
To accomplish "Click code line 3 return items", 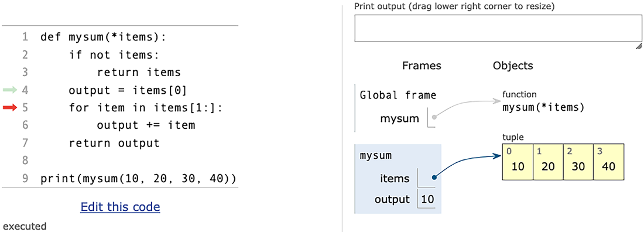I will pyautogui.click(x=139, y=73).
